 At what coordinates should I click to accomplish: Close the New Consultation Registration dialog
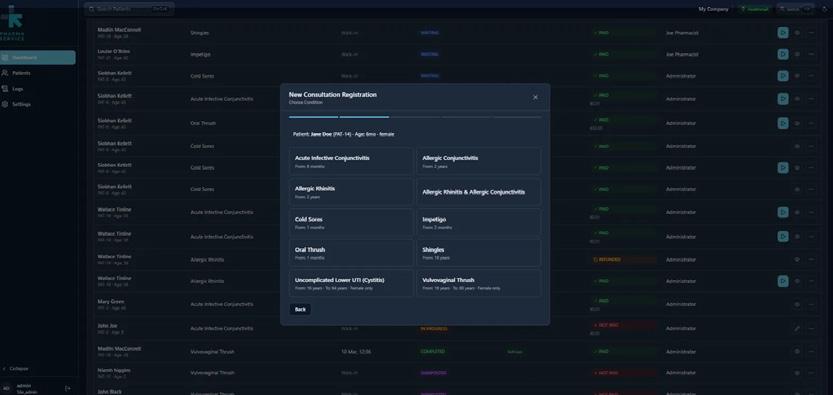click(535, 97)
